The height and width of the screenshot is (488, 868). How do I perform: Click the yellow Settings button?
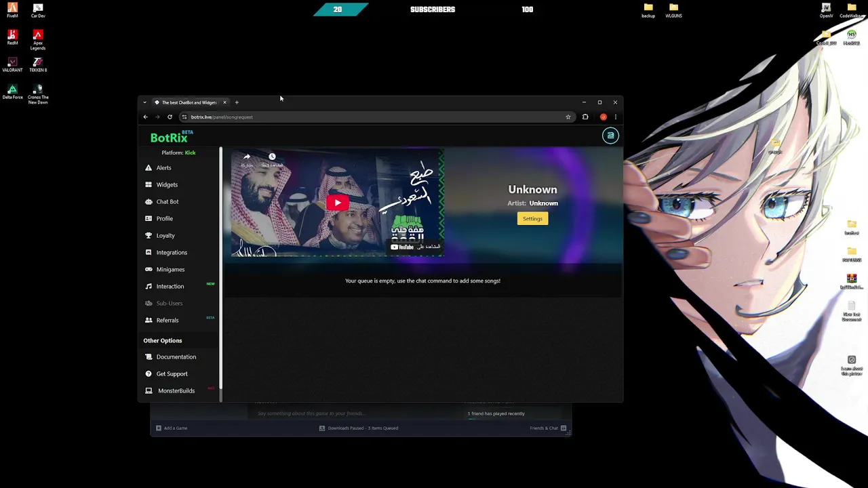532,218
